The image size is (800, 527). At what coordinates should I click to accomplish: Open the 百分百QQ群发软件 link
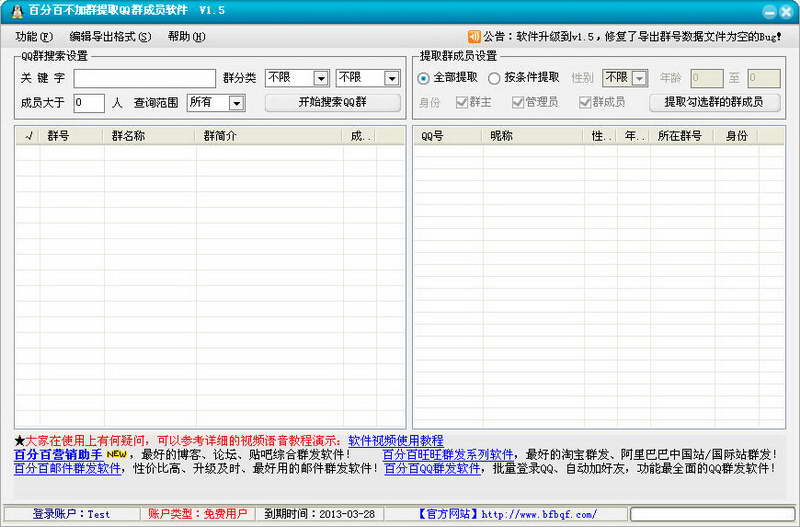tap(432, 468)
